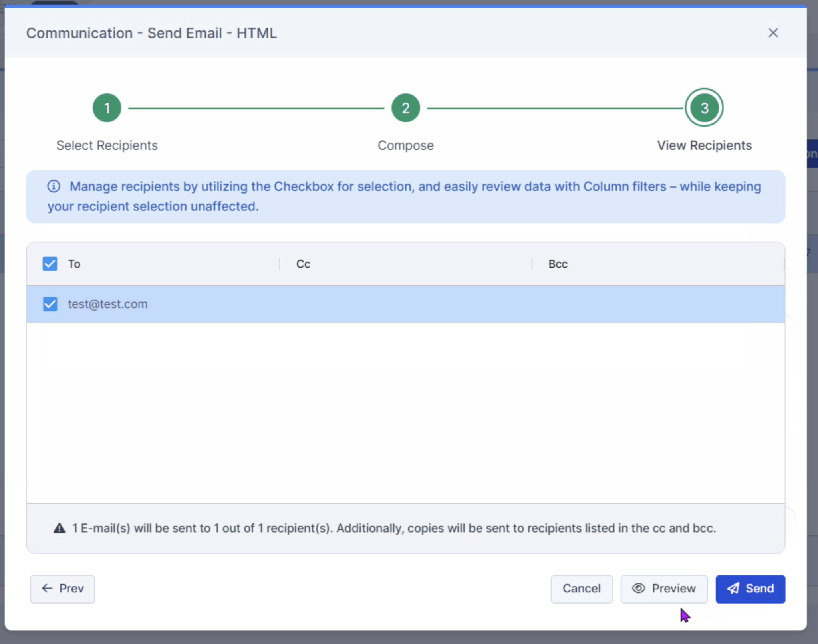
Task: Open the Cc column filter
Action: 302,264
